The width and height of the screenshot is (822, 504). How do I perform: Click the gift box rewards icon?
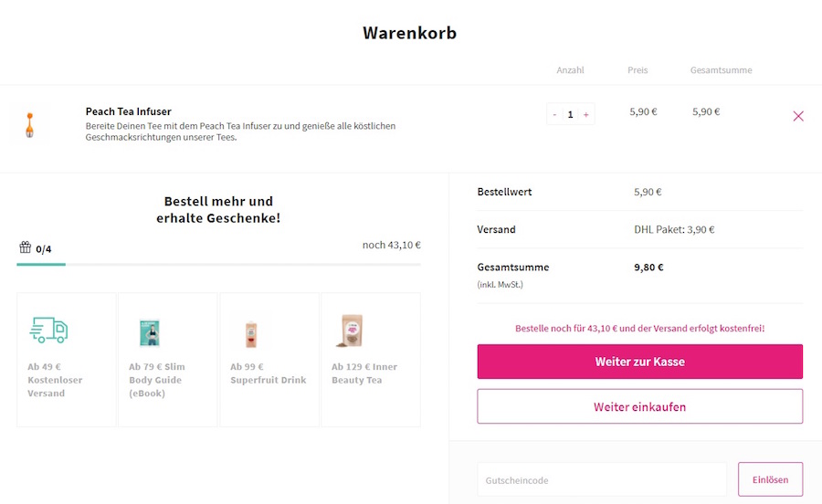(x=26, y=247)
